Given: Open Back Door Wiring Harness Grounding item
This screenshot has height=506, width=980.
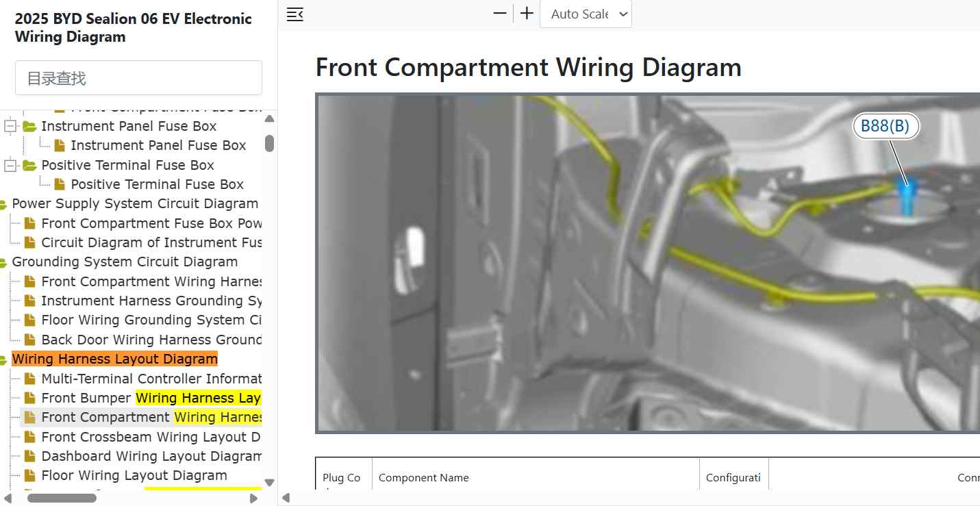Looking at the screenshot, I should [151, 340].
